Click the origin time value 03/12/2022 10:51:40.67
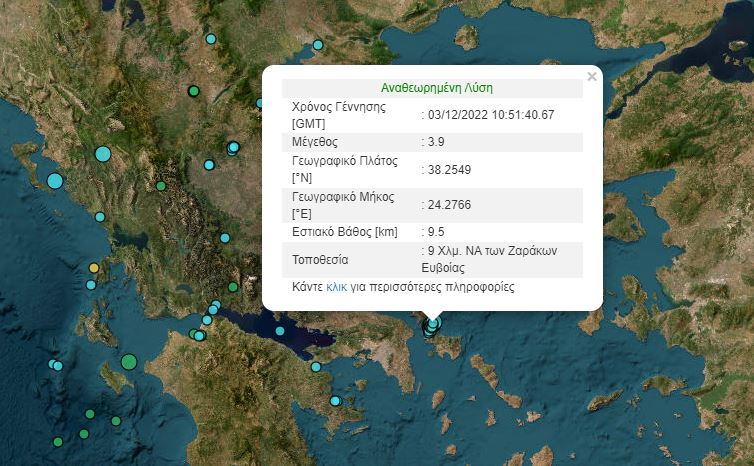Screen dimensions: 754x466 (x=490, y=115)
